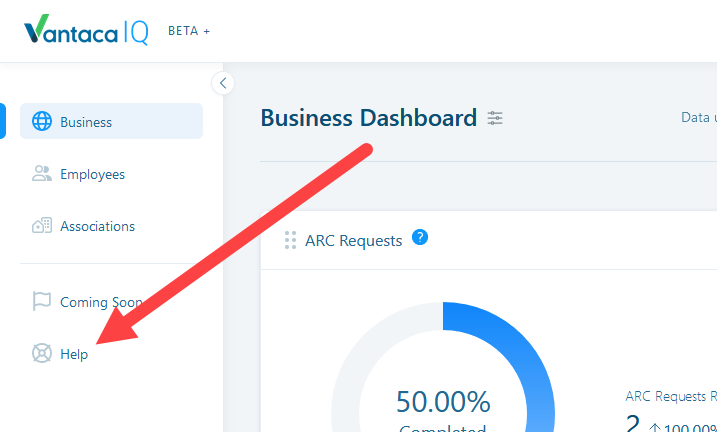Viewport: 717px width, 432px height.
Task: Click the globe icon beside Business
Action: [42, 122]
